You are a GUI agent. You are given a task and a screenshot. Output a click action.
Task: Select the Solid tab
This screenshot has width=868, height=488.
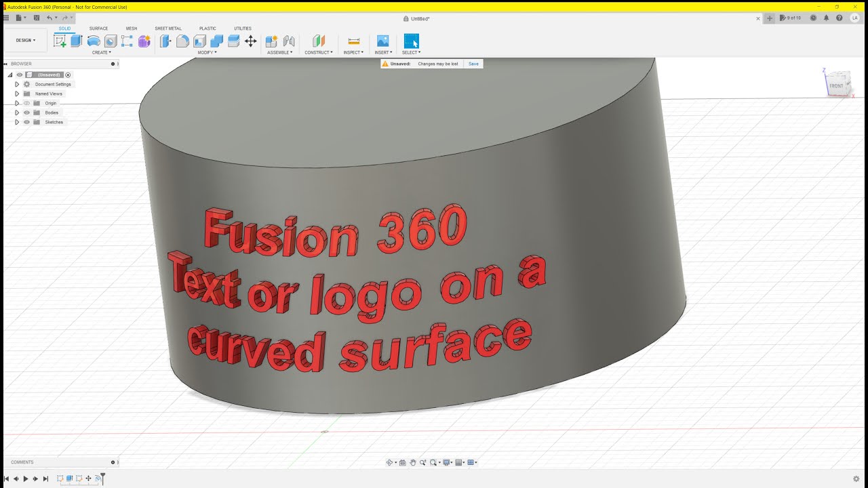(64, 28)
